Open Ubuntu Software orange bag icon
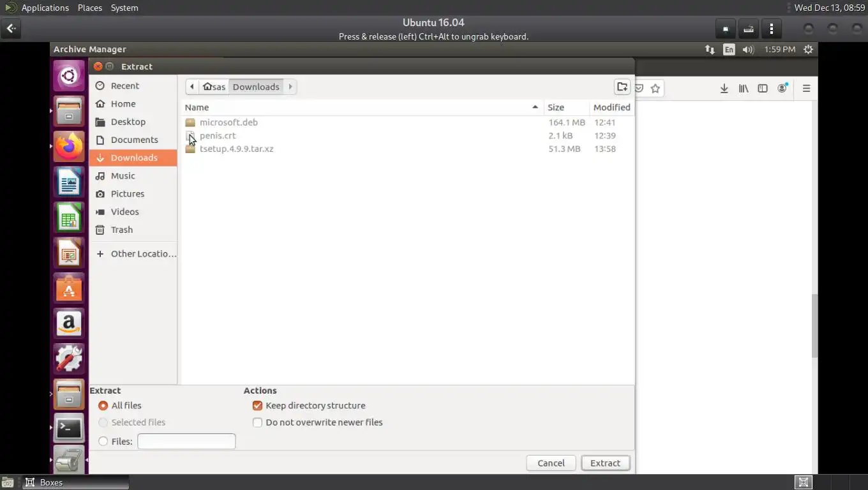This screenshot has width=868, height=490. click(x=69, y=288)
